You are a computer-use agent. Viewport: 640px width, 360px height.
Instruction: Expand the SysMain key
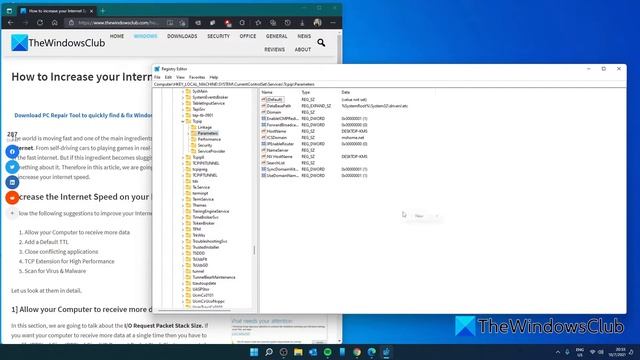tap(183, 91)
